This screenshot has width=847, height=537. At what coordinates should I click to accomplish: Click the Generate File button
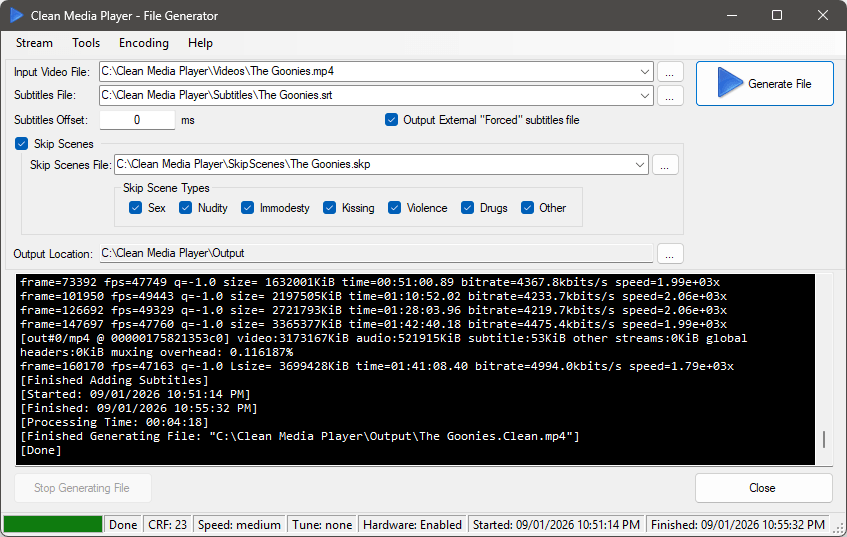pos(764,83)
